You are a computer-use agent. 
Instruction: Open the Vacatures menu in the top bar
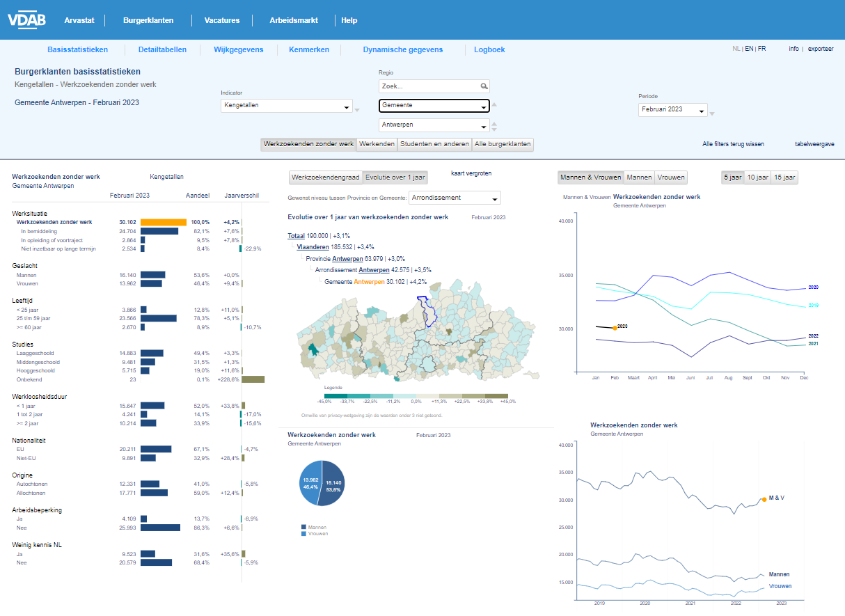(x=222, y=20)
